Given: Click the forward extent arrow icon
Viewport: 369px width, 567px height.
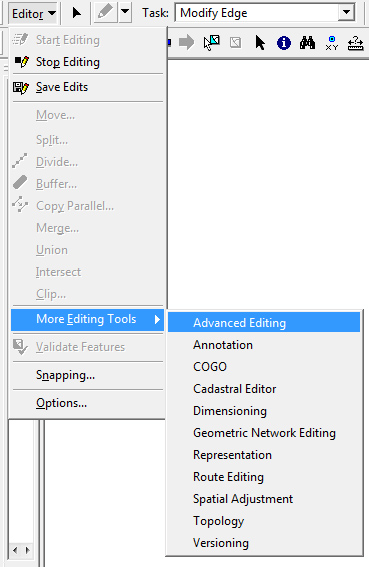Looking at the screenshot, I should tap(186, 42).
